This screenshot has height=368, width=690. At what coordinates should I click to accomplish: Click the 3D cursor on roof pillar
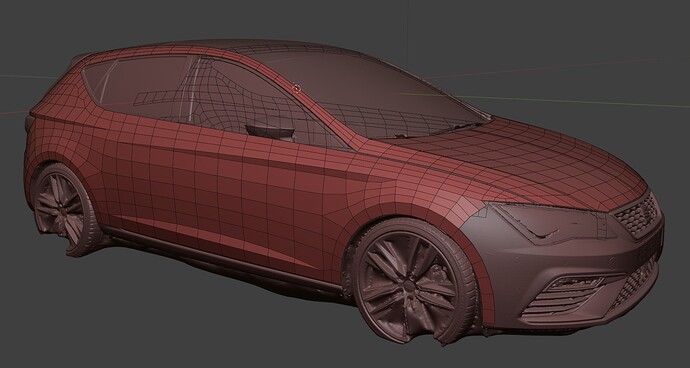[297, 89]
